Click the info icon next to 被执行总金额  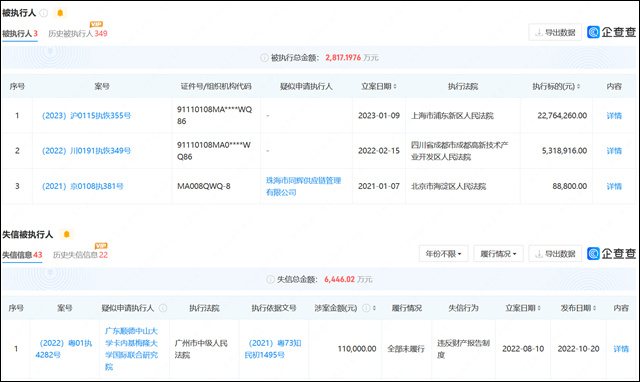[264, 58]
